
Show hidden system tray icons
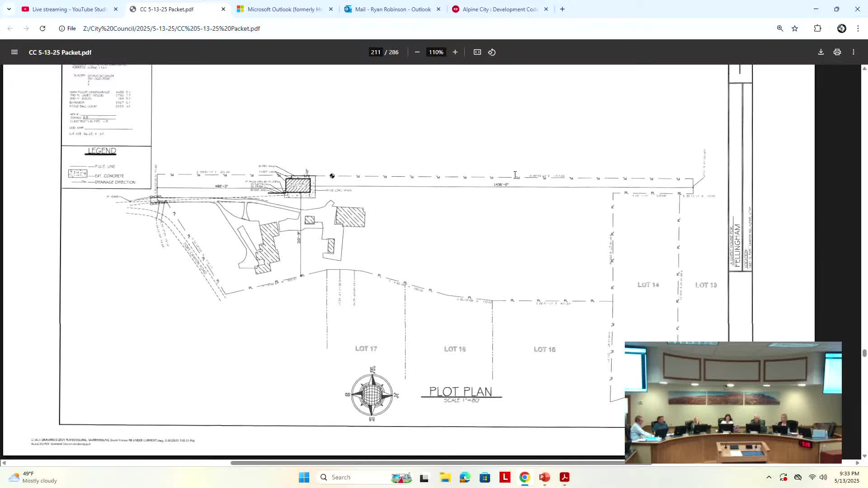(x=769, y=477)
